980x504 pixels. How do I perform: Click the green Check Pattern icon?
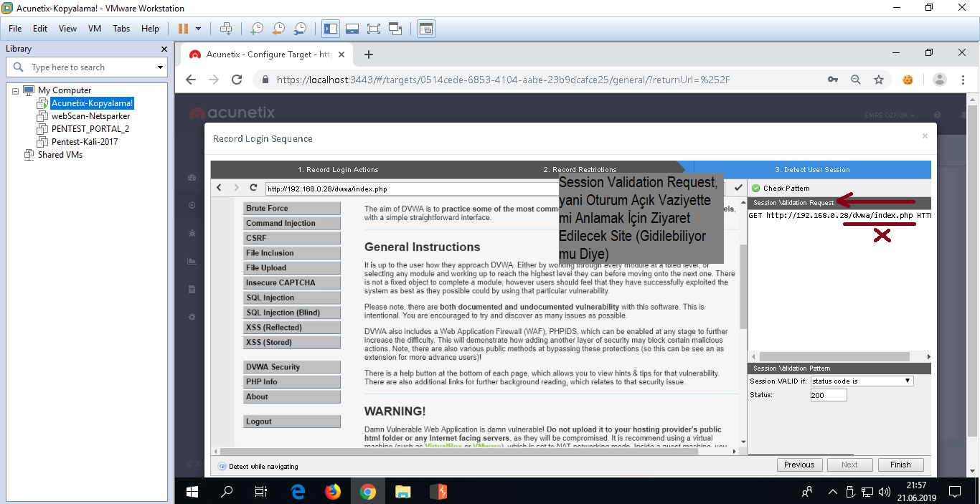[755, 189]
